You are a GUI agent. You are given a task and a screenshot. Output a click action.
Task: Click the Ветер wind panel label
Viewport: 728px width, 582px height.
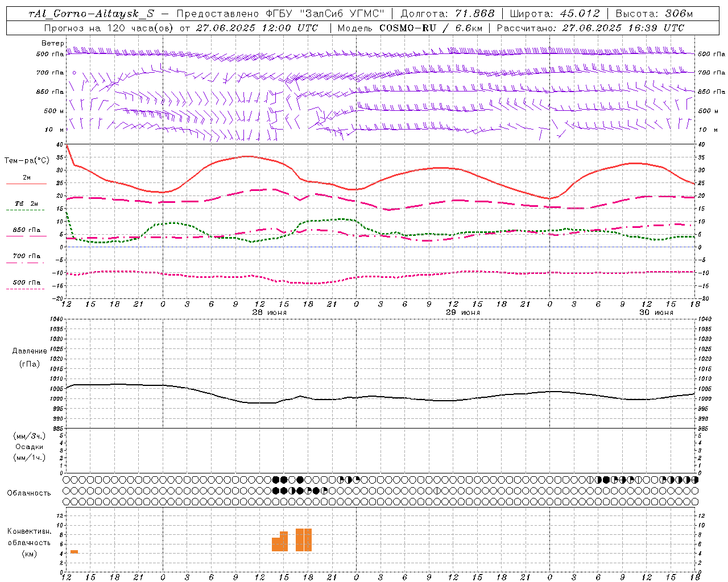52,43
